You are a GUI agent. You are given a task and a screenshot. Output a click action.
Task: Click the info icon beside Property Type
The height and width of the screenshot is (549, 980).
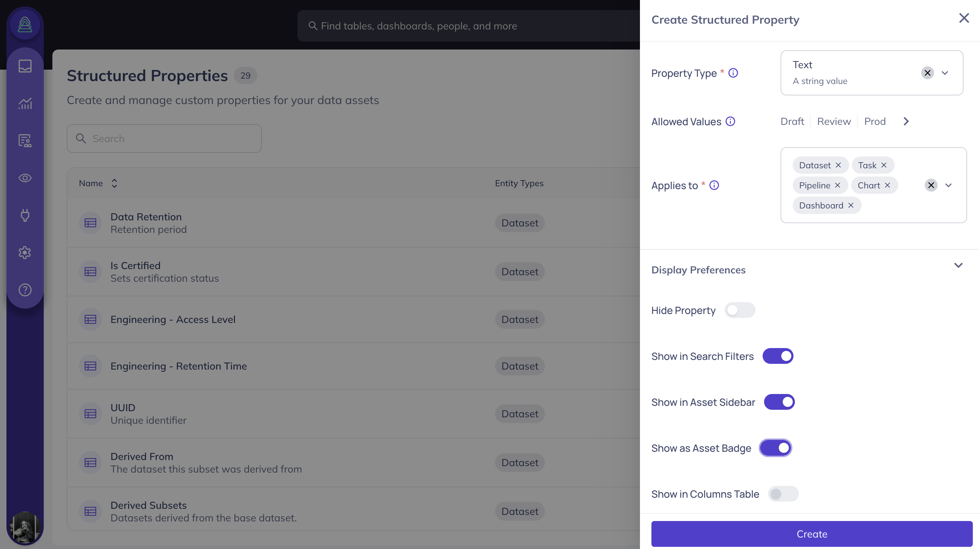click(x=733, y=73)
